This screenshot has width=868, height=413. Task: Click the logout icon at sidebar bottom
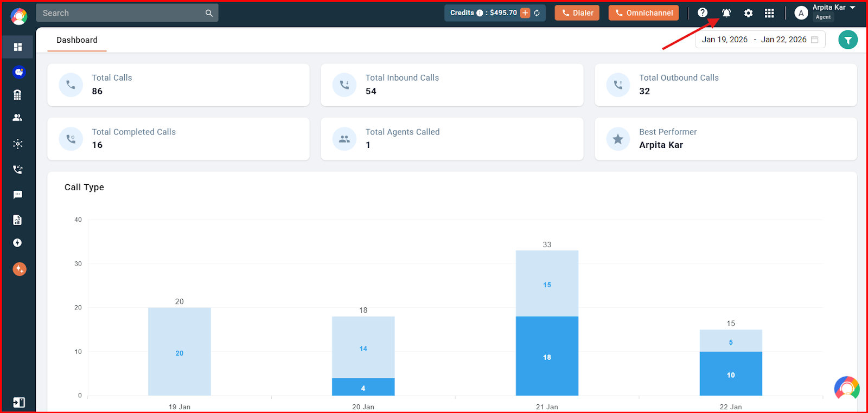(19, 402)
